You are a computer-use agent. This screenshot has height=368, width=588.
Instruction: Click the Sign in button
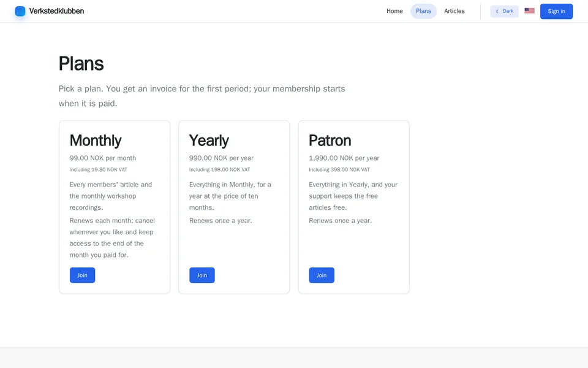click(556, 11)
